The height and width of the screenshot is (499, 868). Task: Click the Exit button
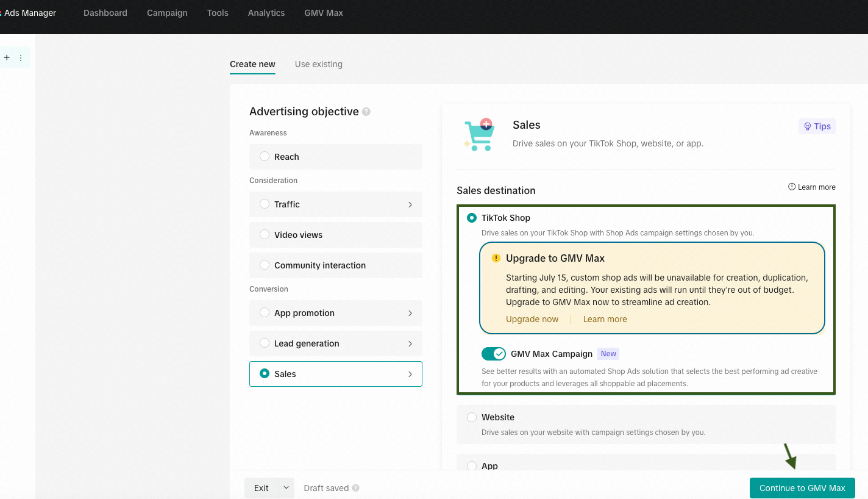tap(261, 488)
